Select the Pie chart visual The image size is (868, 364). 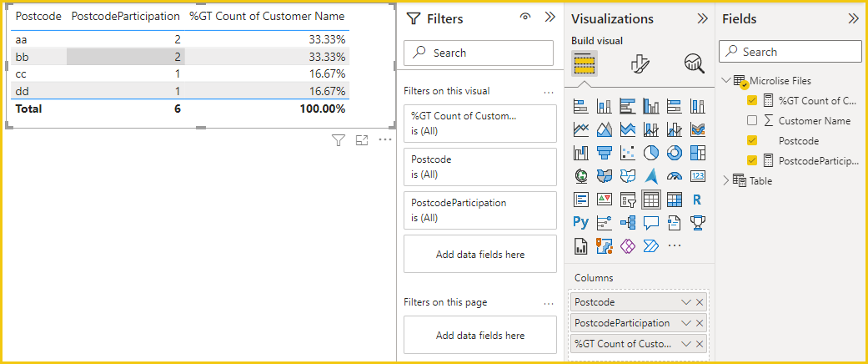(651, 152)
